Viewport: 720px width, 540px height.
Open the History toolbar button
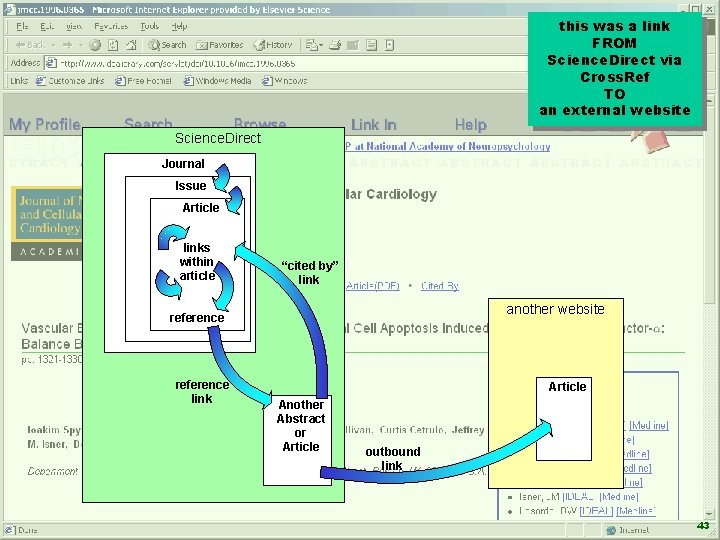pyautogui.click(x=273, y=45)
